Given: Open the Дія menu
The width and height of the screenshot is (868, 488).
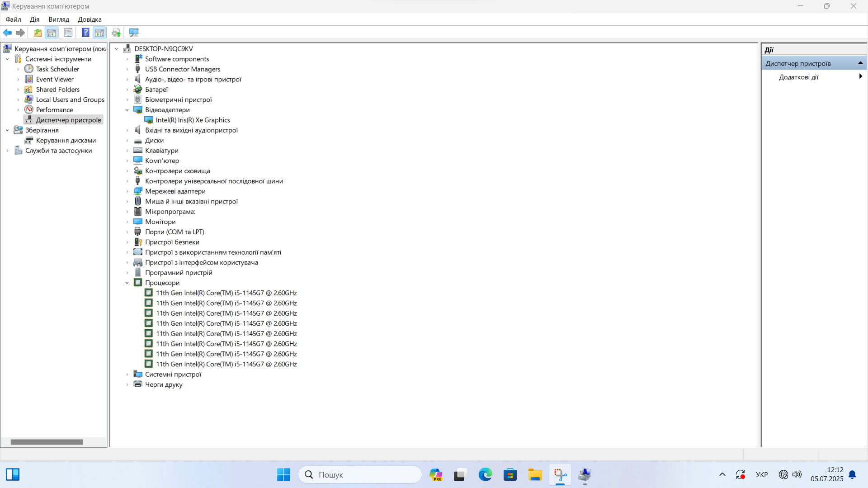Looking at the screenshot, I should [34, 19].
